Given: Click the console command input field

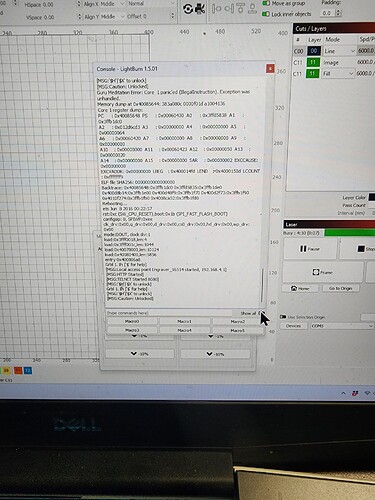Looking at the screenshot, I should tap(169, 313).
